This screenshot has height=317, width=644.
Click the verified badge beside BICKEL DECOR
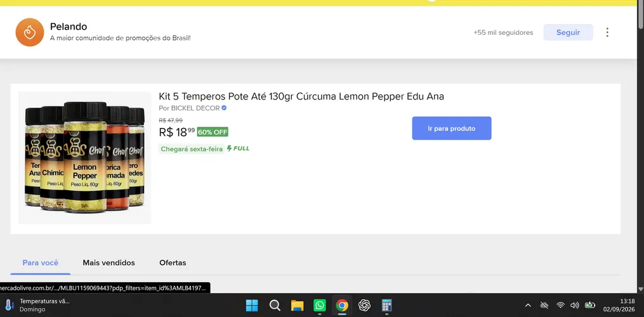(x=224, y=108)
